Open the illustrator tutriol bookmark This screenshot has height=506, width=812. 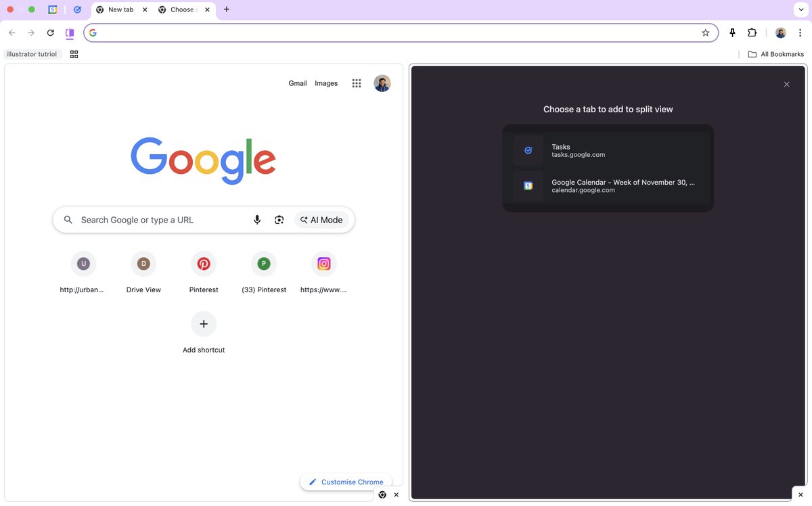click(32, 54)
